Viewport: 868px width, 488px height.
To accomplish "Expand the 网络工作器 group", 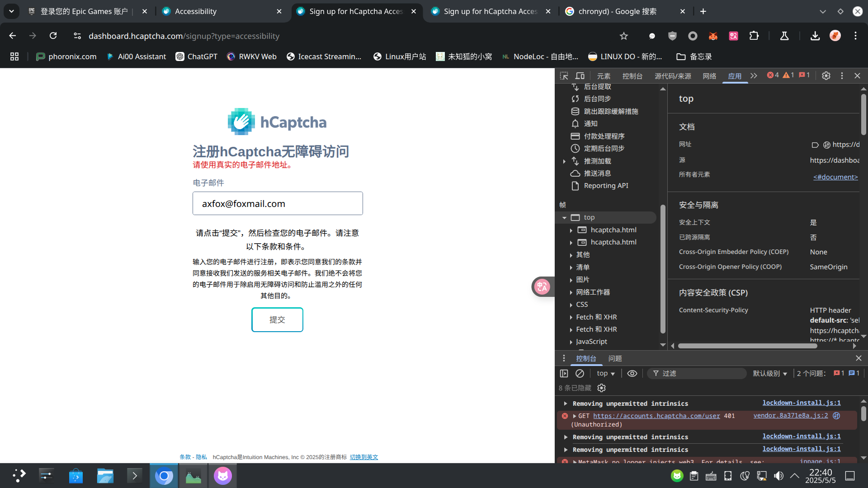I will (571, 293).
